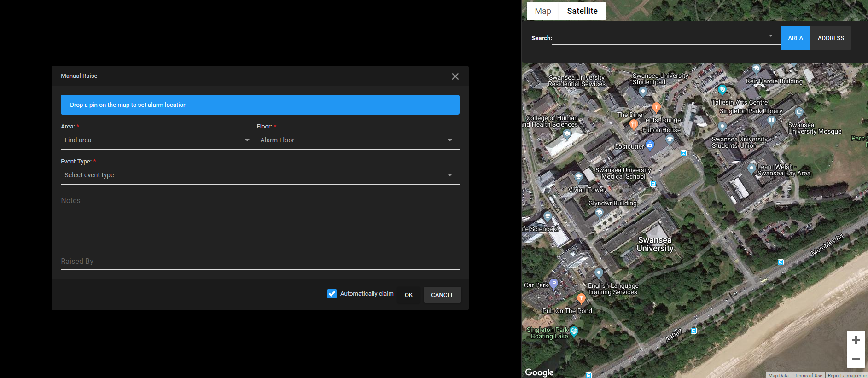Click the Vivian Tower marker icon
868x378 pixels.
[578, 177]
